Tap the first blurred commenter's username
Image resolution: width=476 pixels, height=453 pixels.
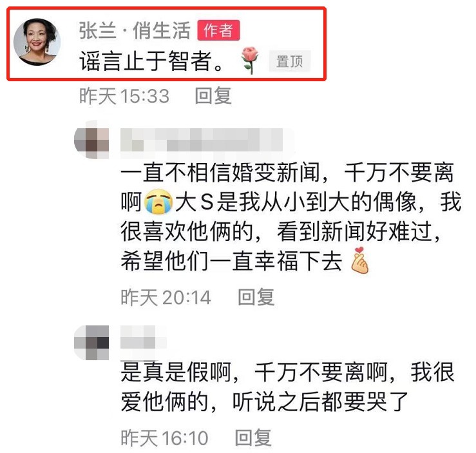tap(202, 140)
